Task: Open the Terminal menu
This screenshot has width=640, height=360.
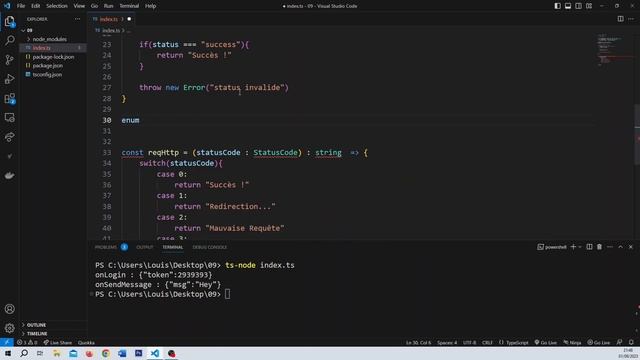Action: (129, 6)
